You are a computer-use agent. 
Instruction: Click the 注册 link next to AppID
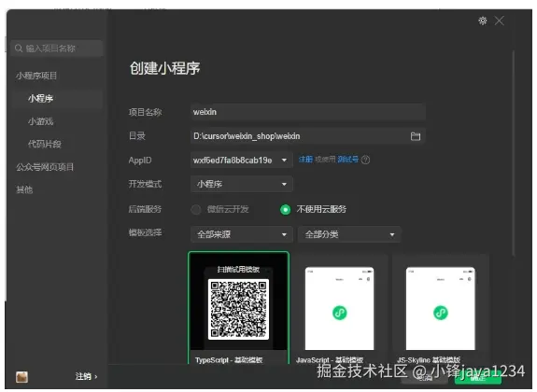305,160
